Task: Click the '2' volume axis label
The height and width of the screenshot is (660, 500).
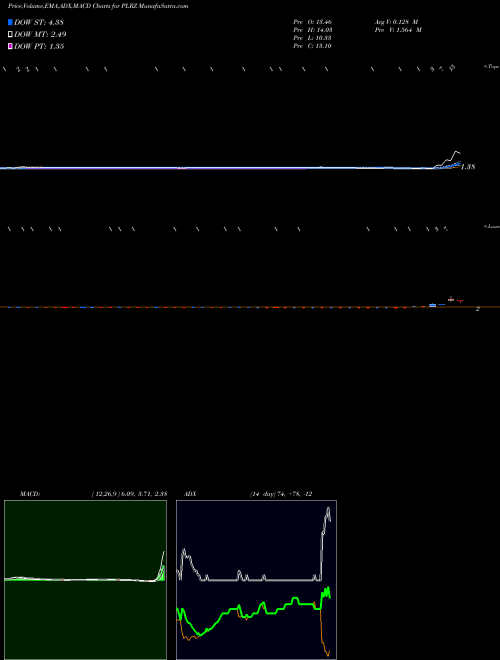Action: click(x=478, y=309)
